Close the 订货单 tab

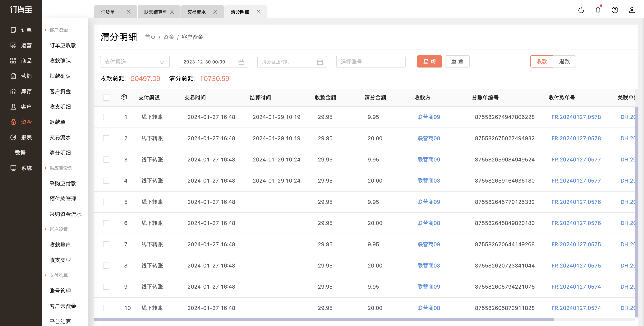[128, 12]
